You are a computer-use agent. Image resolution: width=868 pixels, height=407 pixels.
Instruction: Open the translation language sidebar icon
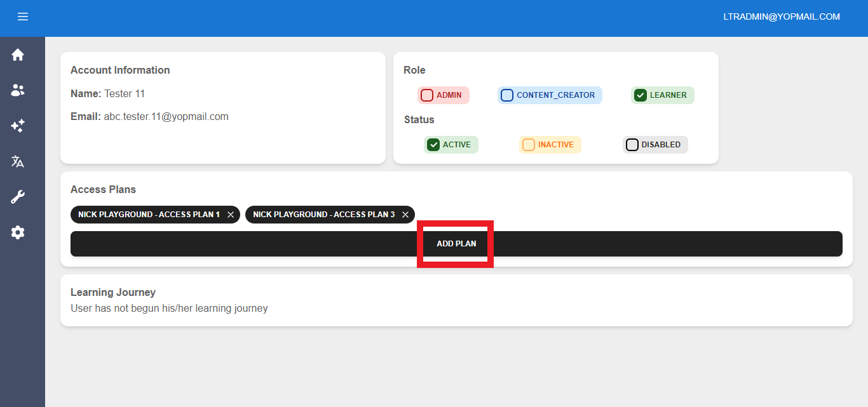click(18, 161)
